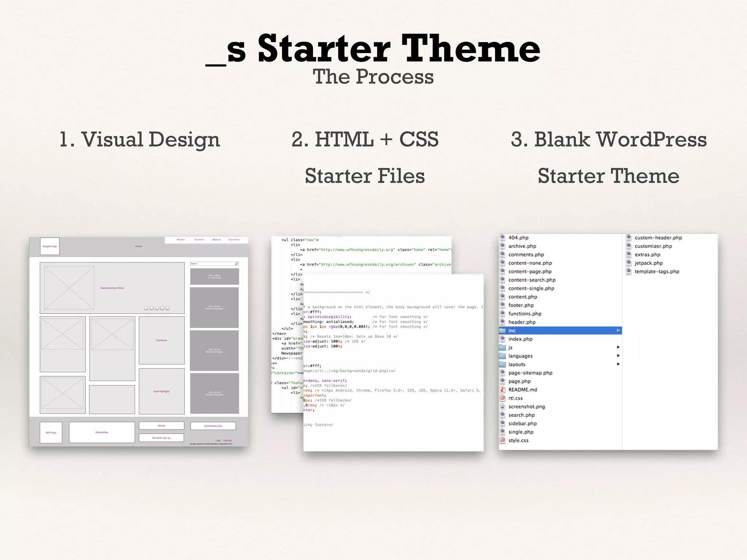Image resolution: width=747 pixels, height=560 pixels.
Task: Click the Sitemap link in wireframe footer
Action: (227, 440)
